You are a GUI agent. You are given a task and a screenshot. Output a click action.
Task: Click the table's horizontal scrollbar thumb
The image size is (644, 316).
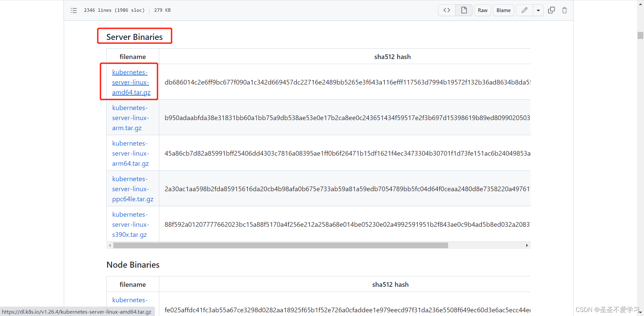(281, 246)
